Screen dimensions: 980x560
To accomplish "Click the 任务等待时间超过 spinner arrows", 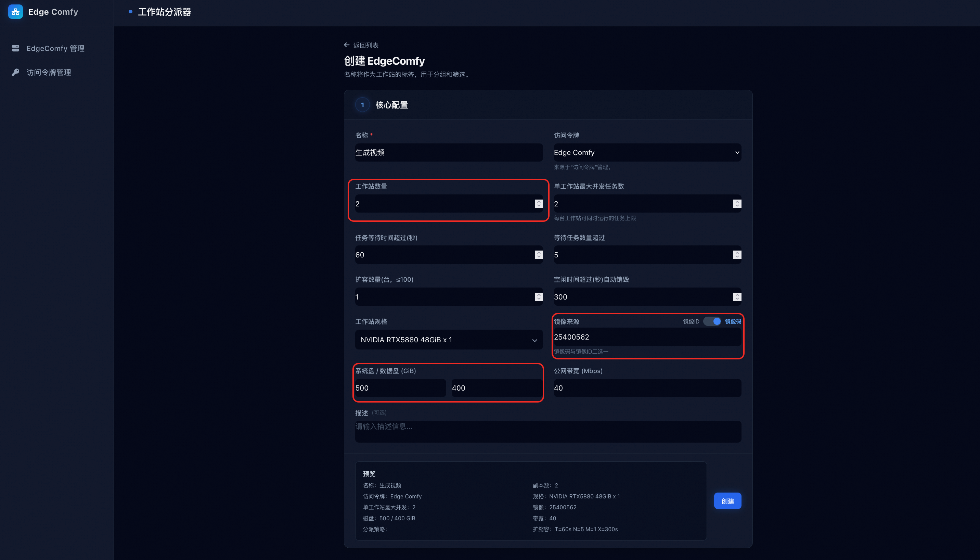I will (x=538, y=255).
